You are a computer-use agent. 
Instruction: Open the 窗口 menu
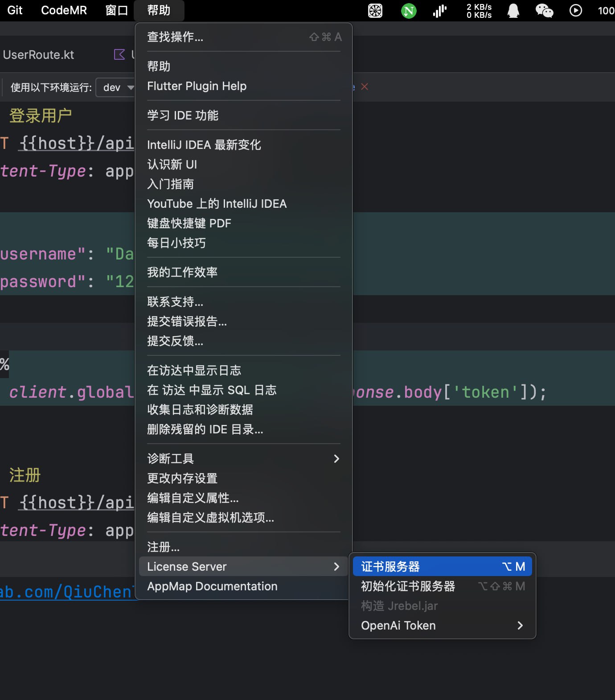click(x=116, y=10)
